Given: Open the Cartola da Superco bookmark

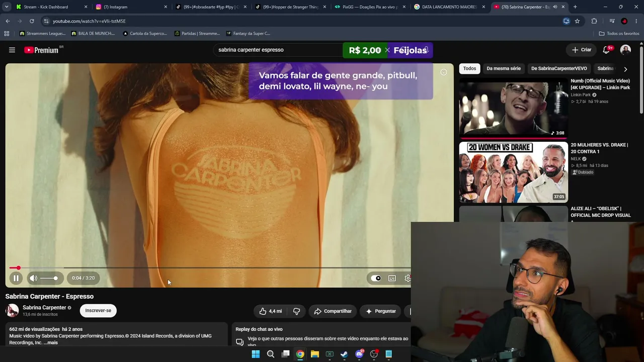Looking at the screenshot, I should (x=145, y=34).
